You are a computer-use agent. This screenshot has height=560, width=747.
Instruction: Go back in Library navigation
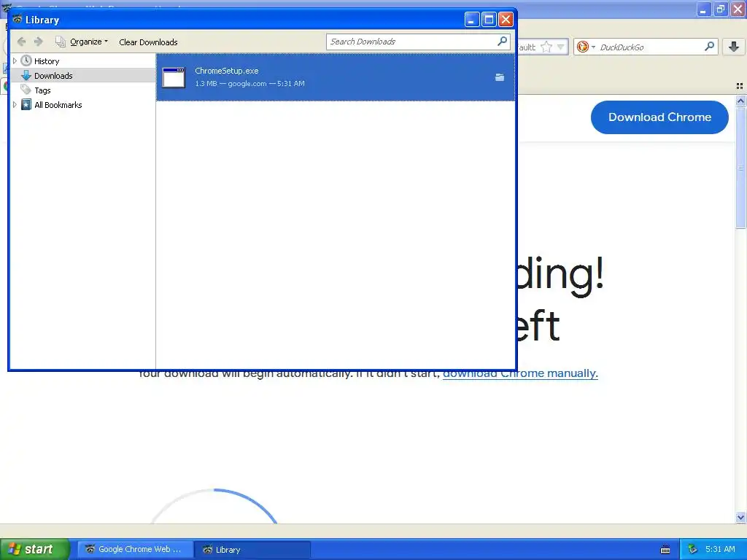click(21, 42)
